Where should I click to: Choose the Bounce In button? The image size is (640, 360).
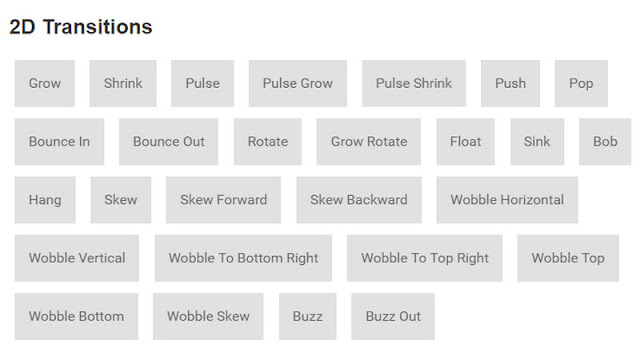[59, 142]
